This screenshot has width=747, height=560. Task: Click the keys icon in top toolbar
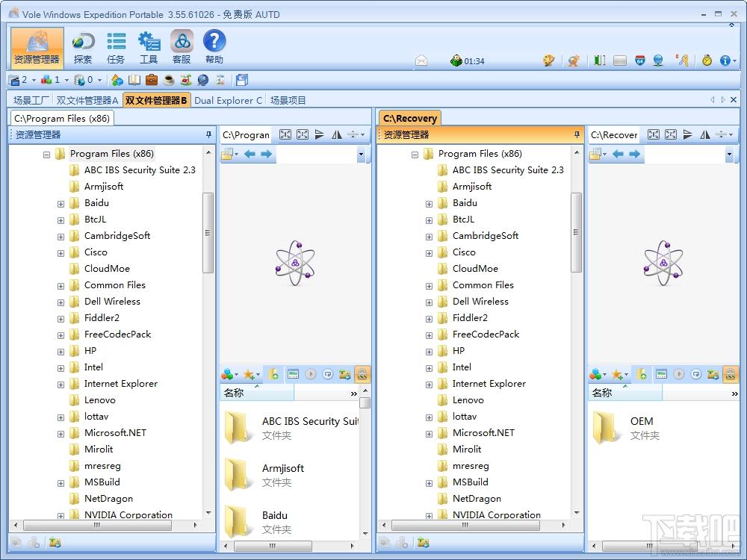(x=682, y=60)
